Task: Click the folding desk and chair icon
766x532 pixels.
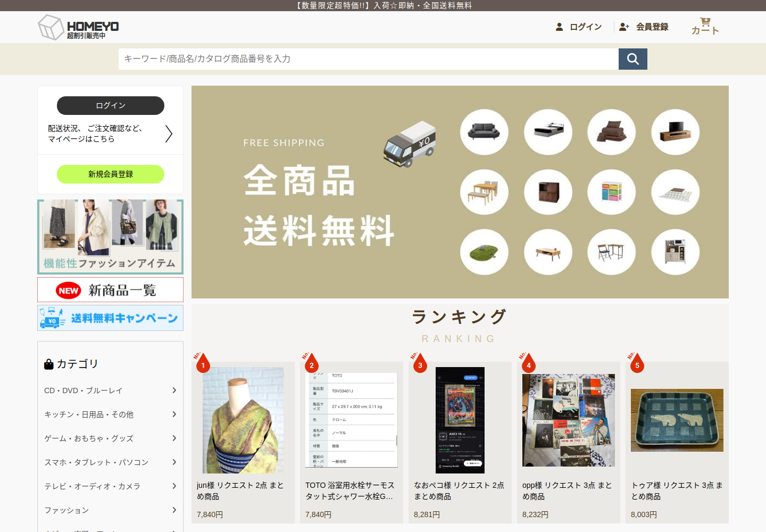Action: [x=612, y=252]
